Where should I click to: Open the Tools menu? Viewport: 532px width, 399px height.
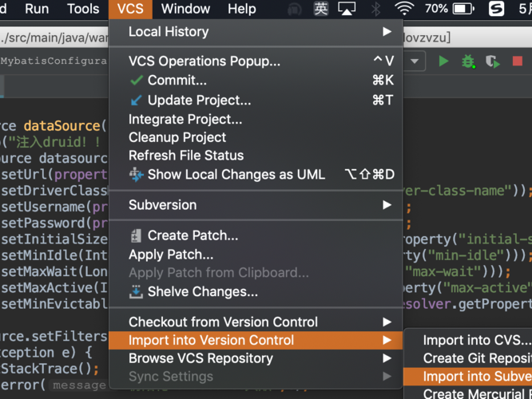83,9
